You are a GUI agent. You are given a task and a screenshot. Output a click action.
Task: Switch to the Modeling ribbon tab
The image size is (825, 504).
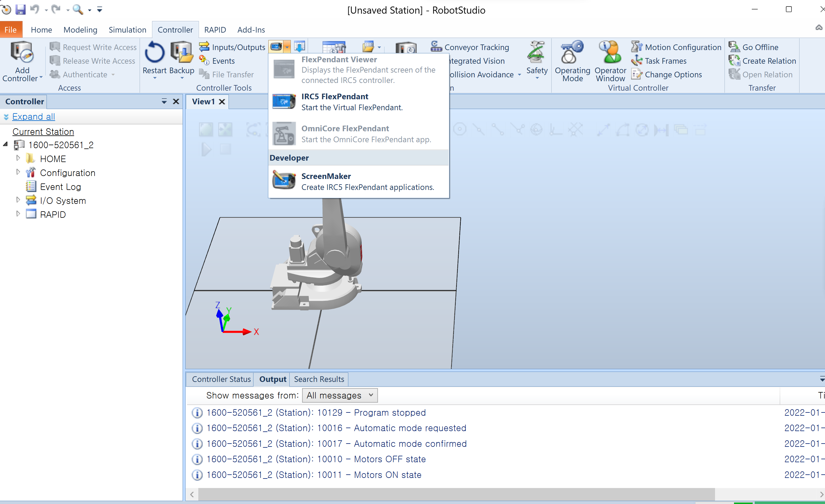point(80,30)
